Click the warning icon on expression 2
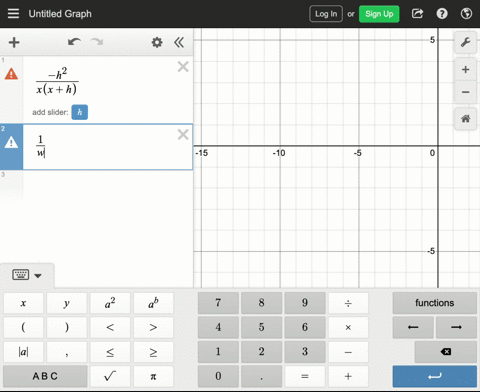Viewport: 480px width, 392px height. point(11,142)
